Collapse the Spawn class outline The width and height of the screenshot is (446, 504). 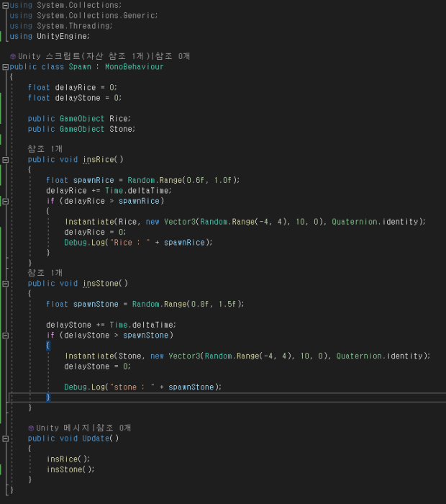click(6, 67)
